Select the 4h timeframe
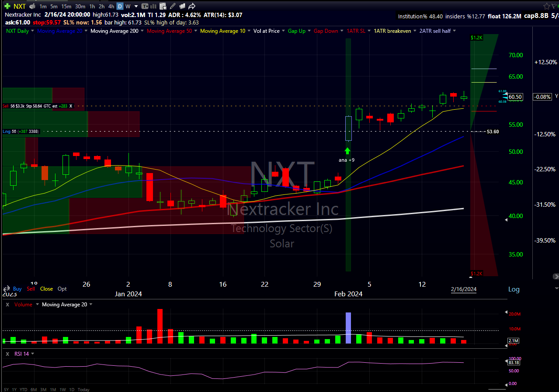The width and height of the screenshot is (559, 392). tap(111, 6)
